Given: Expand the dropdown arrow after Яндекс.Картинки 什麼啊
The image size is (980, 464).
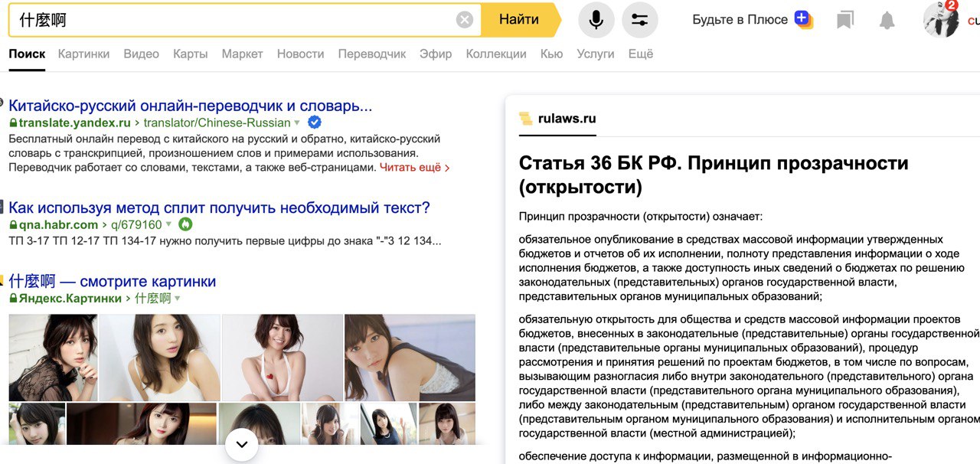Looking at the screenshot, I should click(x=178, y=299).
